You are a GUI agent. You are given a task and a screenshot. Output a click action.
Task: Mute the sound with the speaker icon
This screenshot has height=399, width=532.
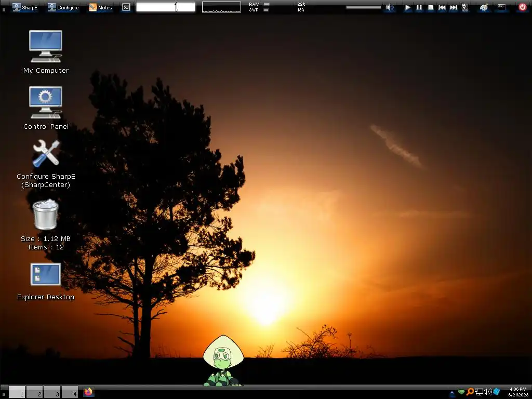[390, 7]
